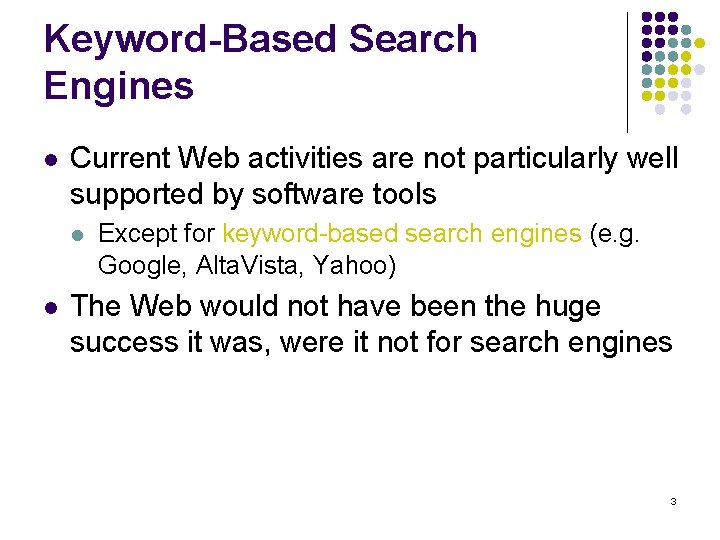Click the phrase were it not for search engines
Viewport: 720px width, 540px height.
tap(476, 343)
